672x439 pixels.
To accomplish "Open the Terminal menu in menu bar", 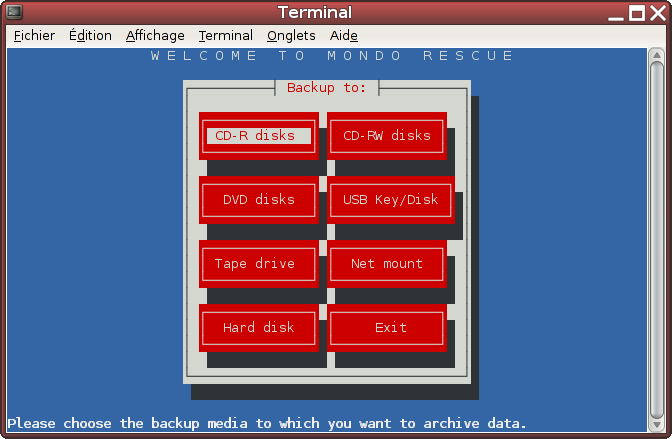I will click(225, 35).
